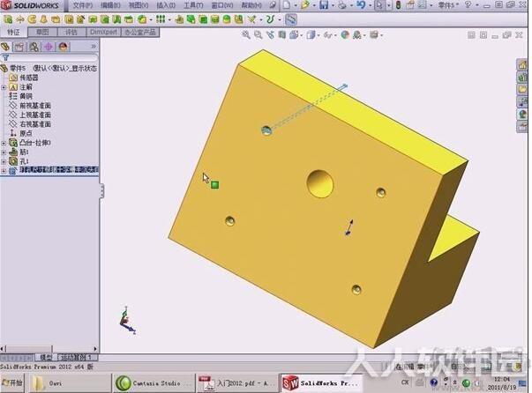Click the Undo icon
This screenshot has height=393, width=532.
[x=361, y=5]
